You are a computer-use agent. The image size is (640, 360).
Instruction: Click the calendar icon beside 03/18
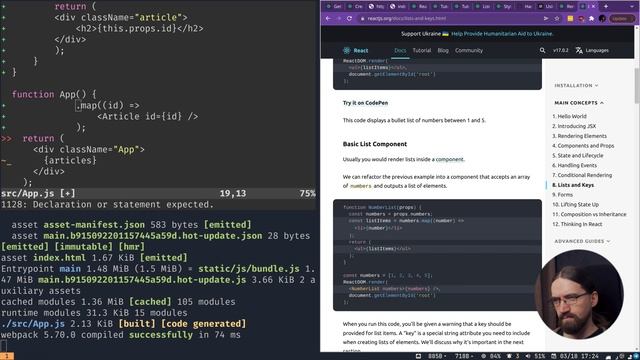point(553,356)
